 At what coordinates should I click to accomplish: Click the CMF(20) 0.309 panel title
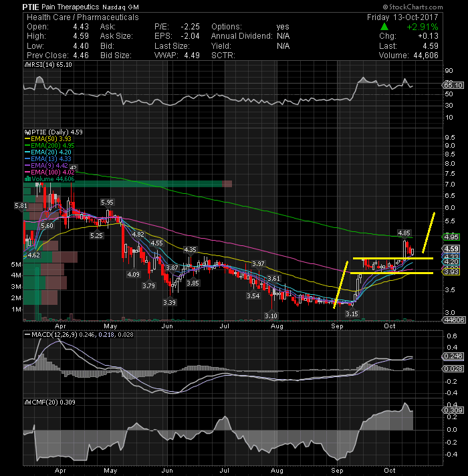53,402
